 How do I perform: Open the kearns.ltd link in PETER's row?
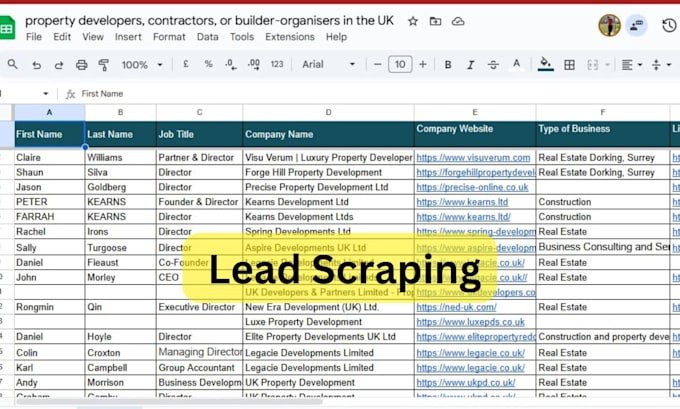(x=462, y=202)
